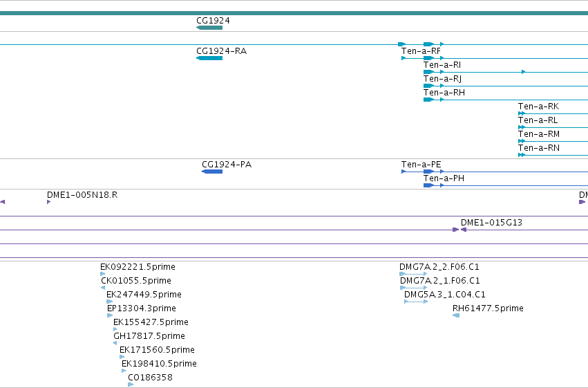Click the EK247449.5prime arrow glyph
This screenshot has height=388, width=588.
(109, 302)
